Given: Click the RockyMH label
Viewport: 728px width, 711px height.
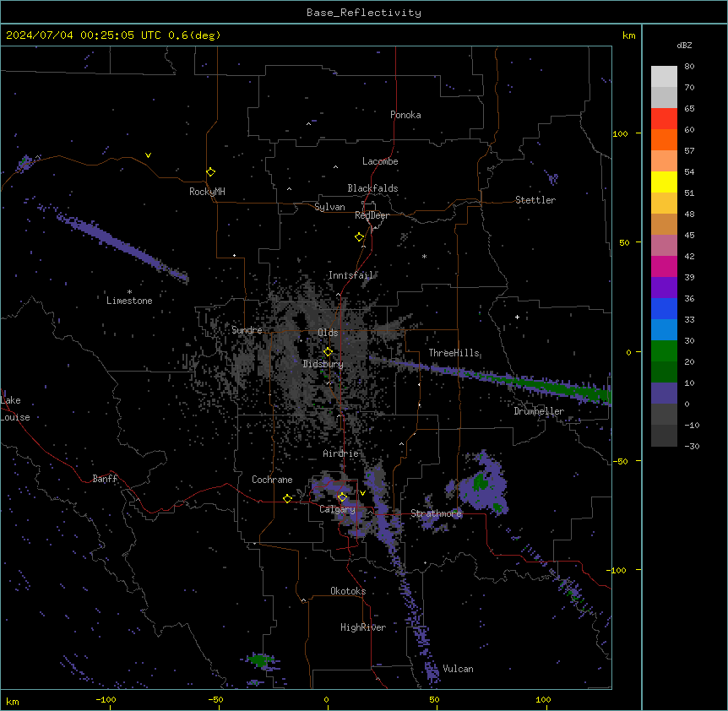Looking at the screenshot, I should (x=207, y=192).
